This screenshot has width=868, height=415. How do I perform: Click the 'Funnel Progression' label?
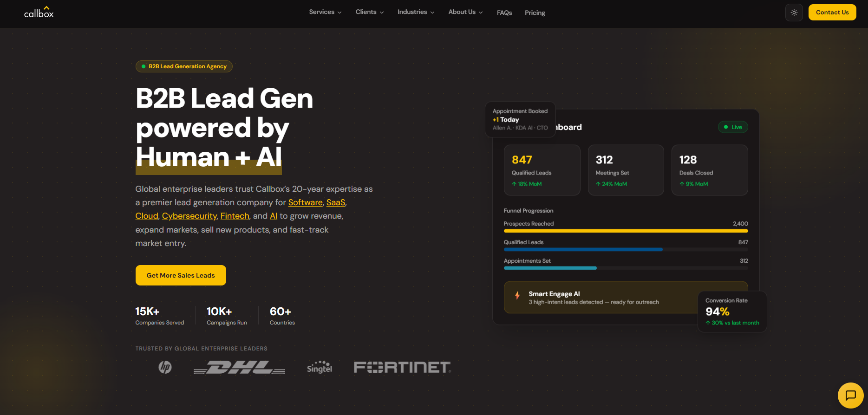pyautogui.click(x=529, y=211)
